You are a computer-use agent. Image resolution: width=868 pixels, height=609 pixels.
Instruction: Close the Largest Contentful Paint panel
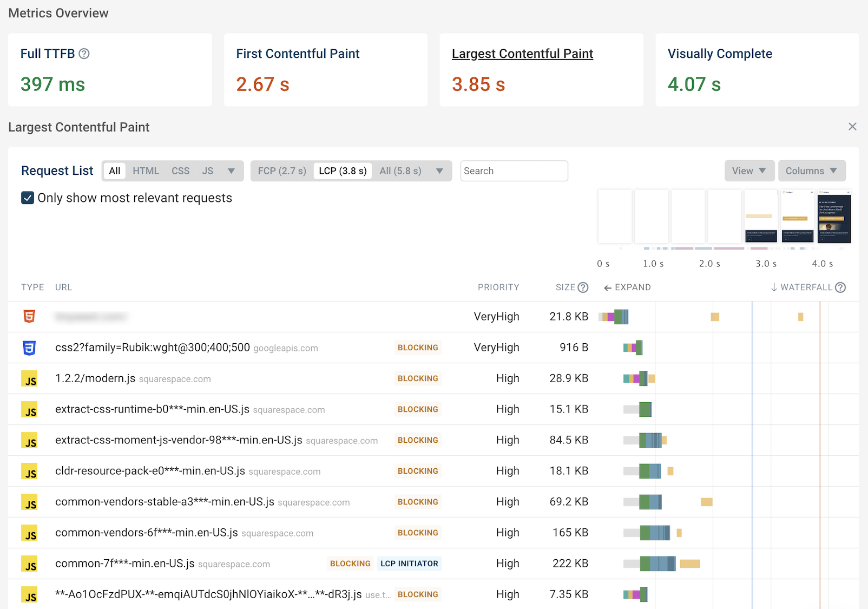(852, 126)
